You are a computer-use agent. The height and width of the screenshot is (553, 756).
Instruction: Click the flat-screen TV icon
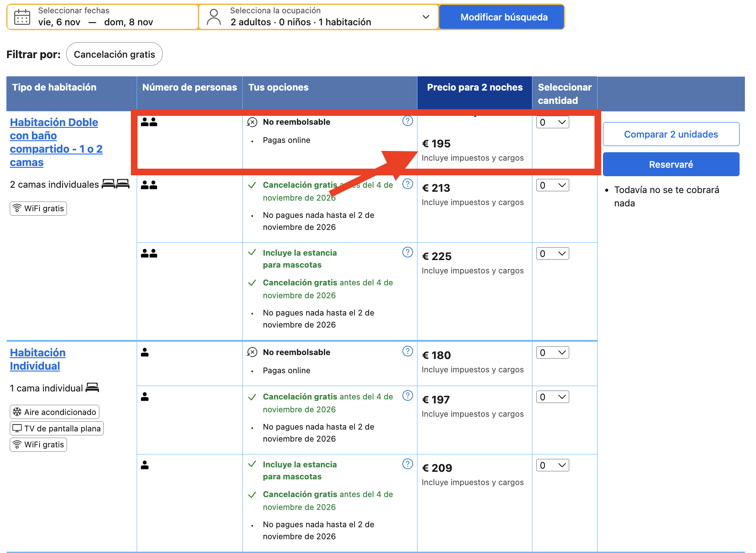pos(17,428)
